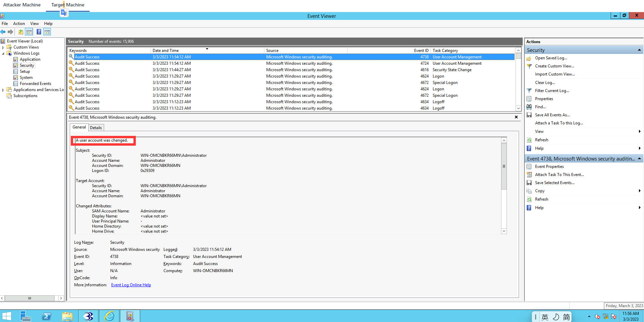Viewport: 644px width, 322px height.
Task: Open the View submenu arrow in Actions
Action: [x=639, y=131]
